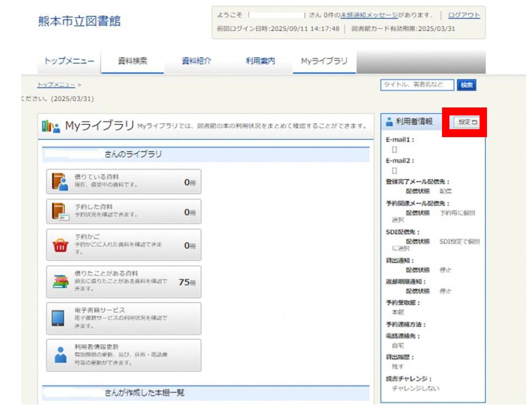Image resolution: width=532 pixels, height=413 pixels.
Task: Select the Myライブラリ tab
Action: click(324, 61)
